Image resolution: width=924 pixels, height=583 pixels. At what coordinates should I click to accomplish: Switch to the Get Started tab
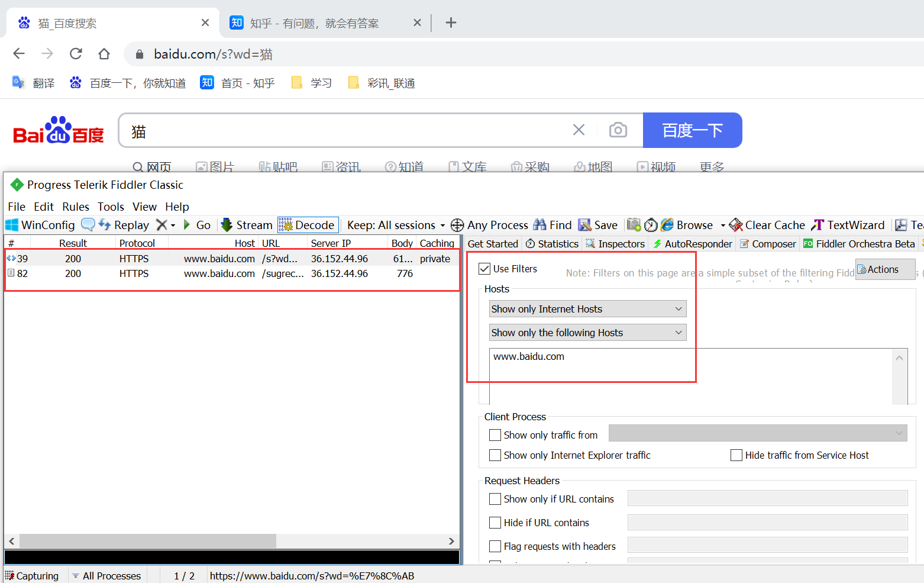[493, 244]
